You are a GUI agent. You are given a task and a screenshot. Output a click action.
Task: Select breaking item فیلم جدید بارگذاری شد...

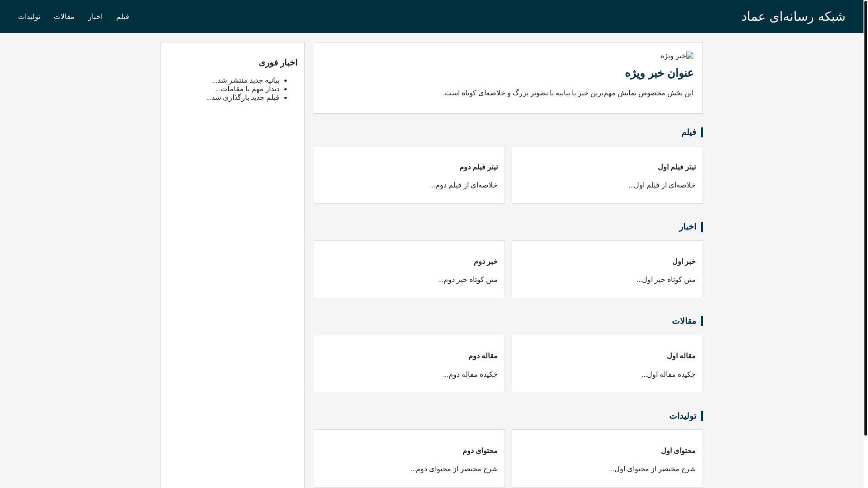[243, 98]
